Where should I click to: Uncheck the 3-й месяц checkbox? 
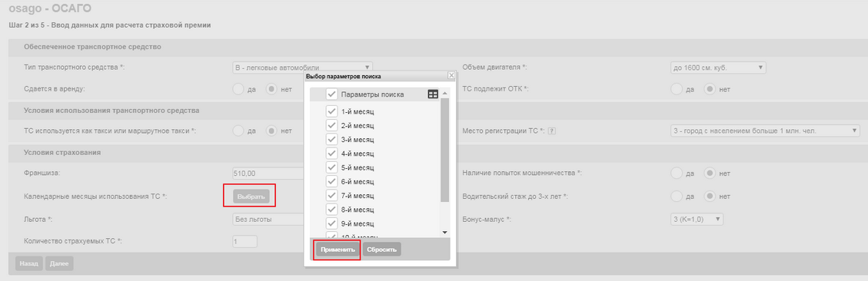(331, 139)
